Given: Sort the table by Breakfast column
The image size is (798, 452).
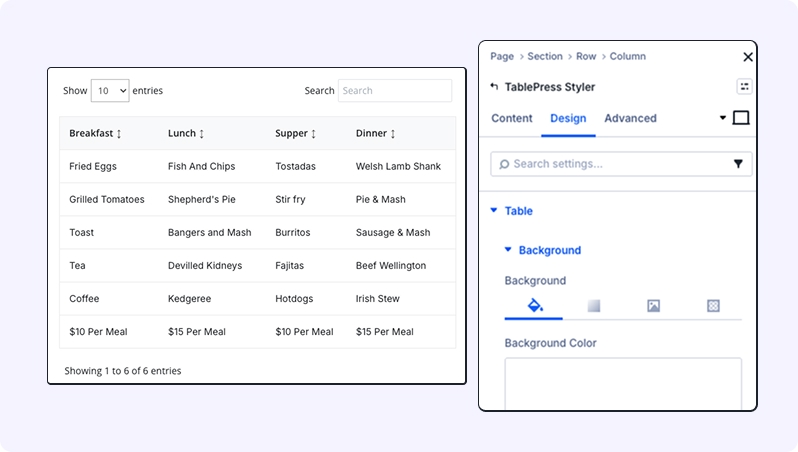Looking at the screenshot, I should click(x=95, y=134).
